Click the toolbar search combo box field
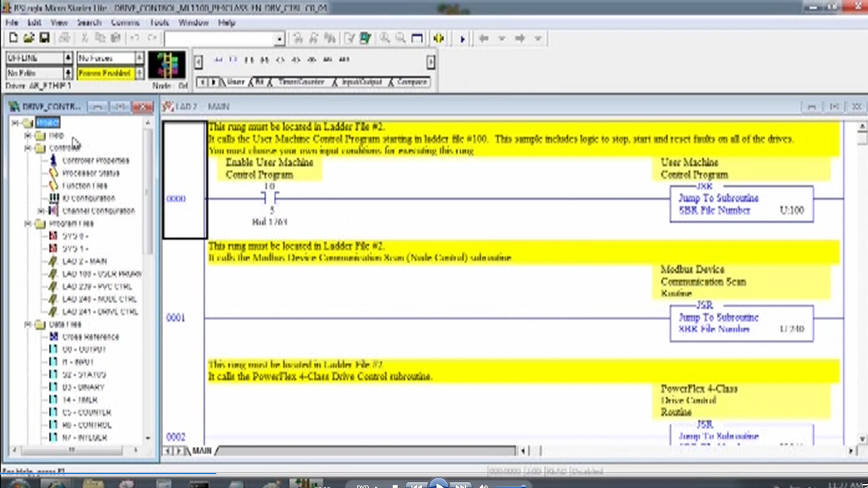868x488 pixels. (219, 39)
